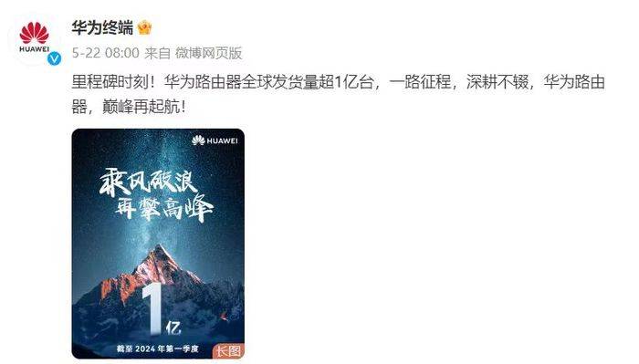Click the HUAWEI wordmark beneath avatar logo
Viewport: 639px width, 364px height.
(35, 49)
